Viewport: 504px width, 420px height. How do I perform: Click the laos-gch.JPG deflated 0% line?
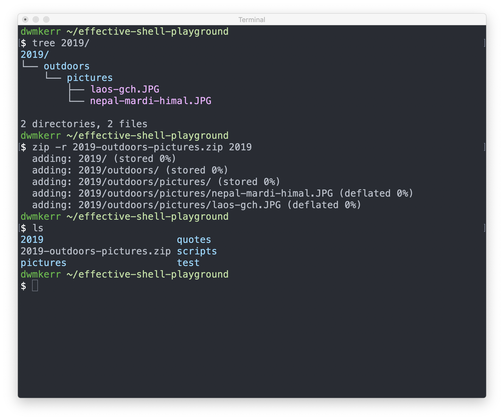tap(196, 205)
